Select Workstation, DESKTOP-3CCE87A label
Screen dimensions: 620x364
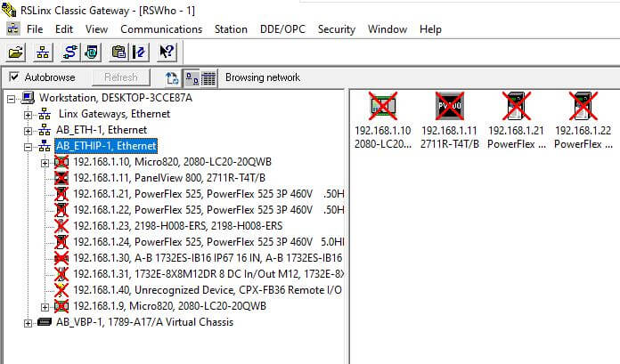point(116,98)
